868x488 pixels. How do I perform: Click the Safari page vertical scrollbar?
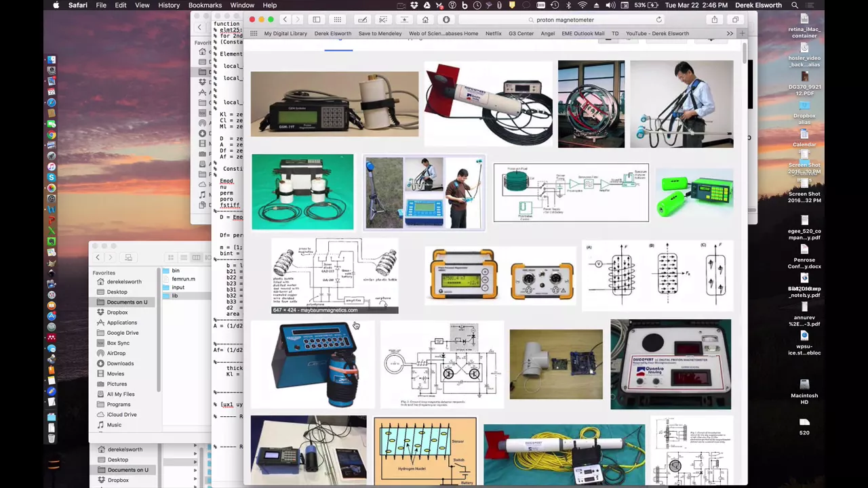(745, 54)
